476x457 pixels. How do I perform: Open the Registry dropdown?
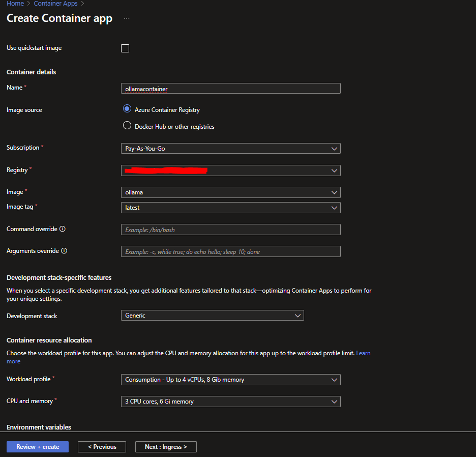pos(230,170)
